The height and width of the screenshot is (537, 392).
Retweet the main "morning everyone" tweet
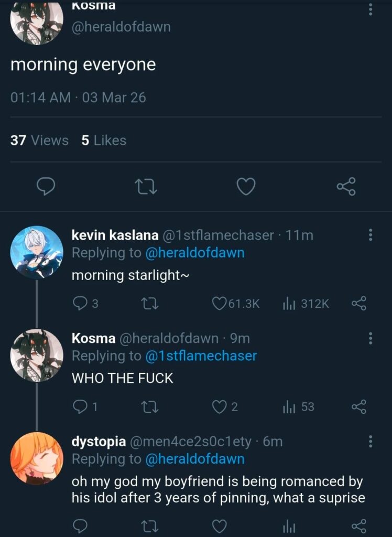pyautogui.click(x=146, y=186)
